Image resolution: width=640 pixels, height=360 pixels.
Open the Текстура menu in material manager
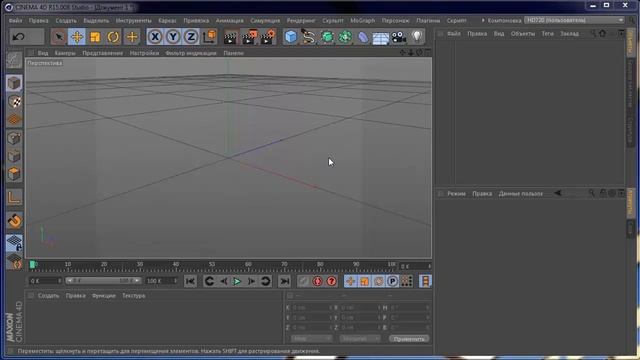pos(133,296)
